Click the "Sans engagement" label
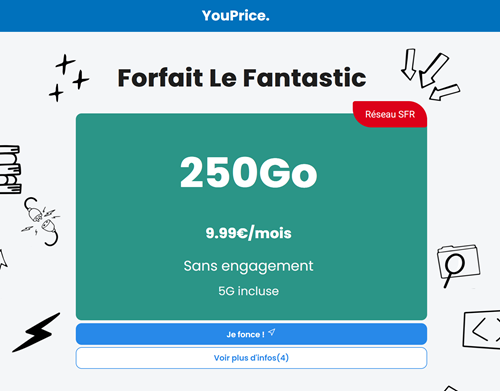 (x=248, y=266)
